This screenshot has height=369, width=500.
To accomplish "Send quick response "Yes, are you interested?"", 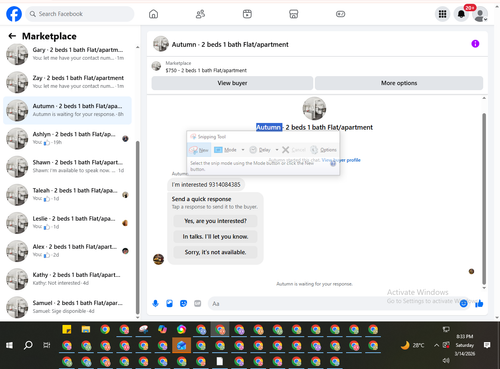I will (x=215, y=221).
